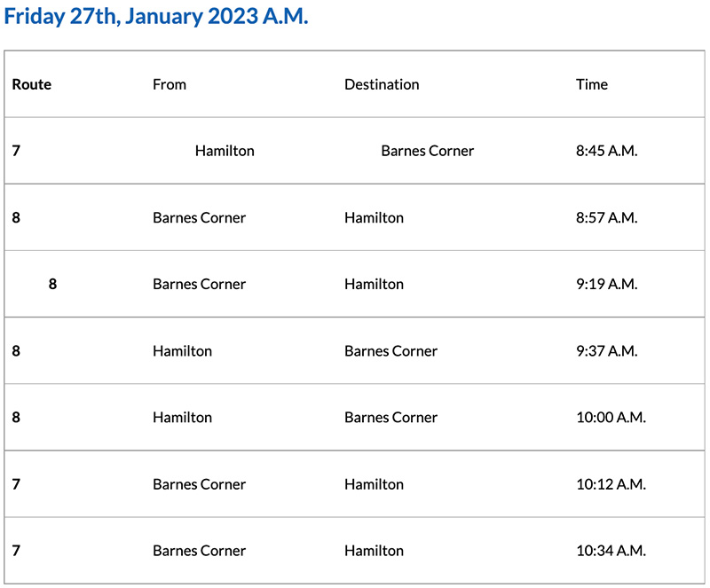
Task: Click the Route column header
Action: tap(32, 84)
